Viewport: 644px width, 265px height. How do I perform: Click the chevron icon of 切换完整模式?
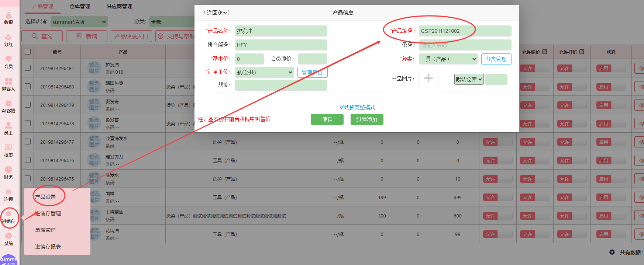tap(342, 107)
